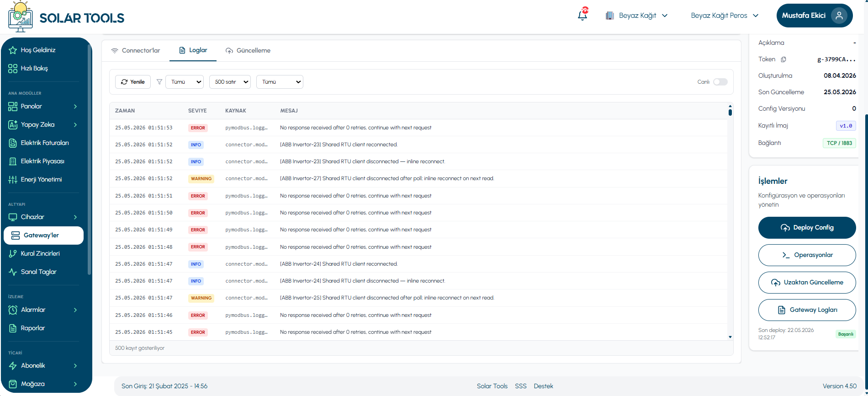The image size is (868, 396).
Task: Click the Uzaktan Güncelleme button
Action: pos(807,283)
